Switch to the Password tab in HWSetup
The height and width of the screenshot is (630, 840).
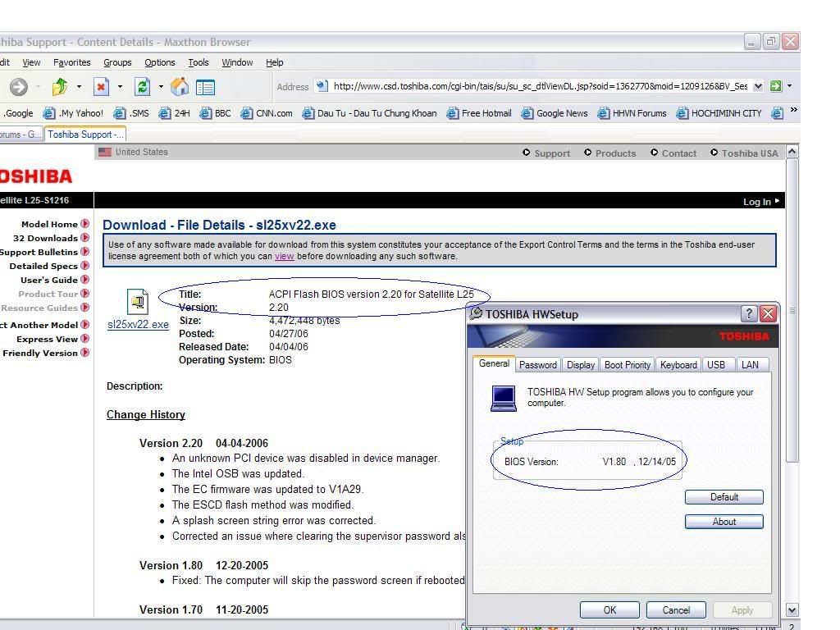(538, 365)
